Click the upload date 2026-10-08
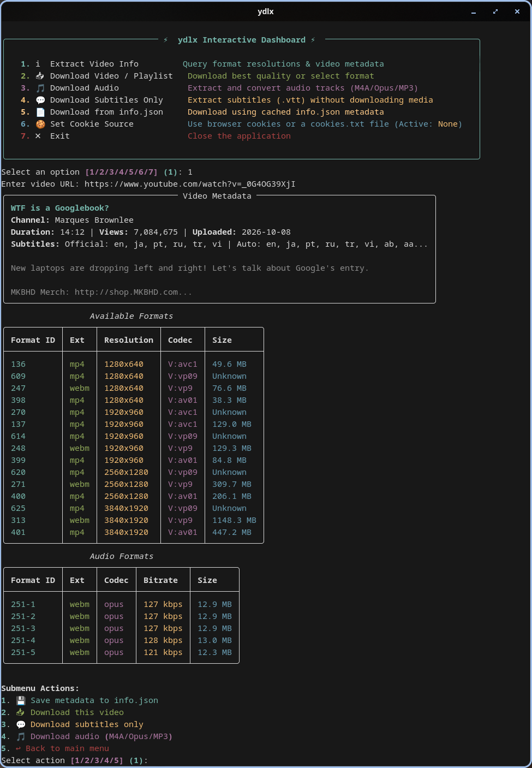The image size is (532, 768). click(x=266, y=232)
